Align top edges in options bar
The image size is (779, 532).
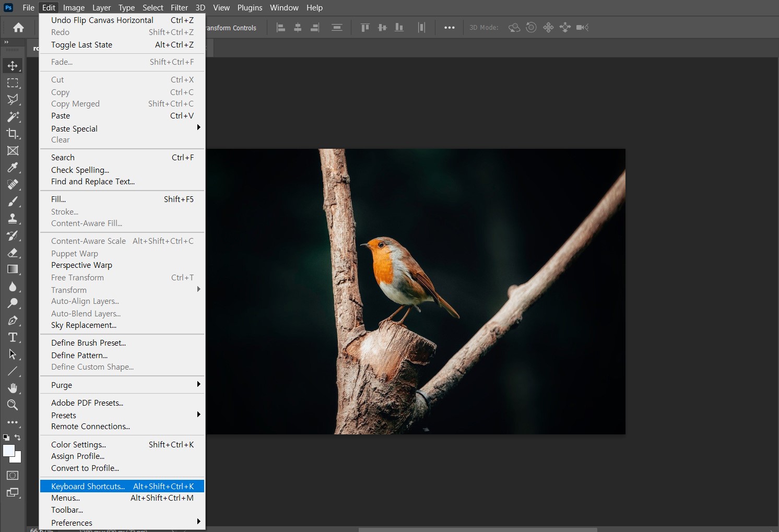click(365, 28)
